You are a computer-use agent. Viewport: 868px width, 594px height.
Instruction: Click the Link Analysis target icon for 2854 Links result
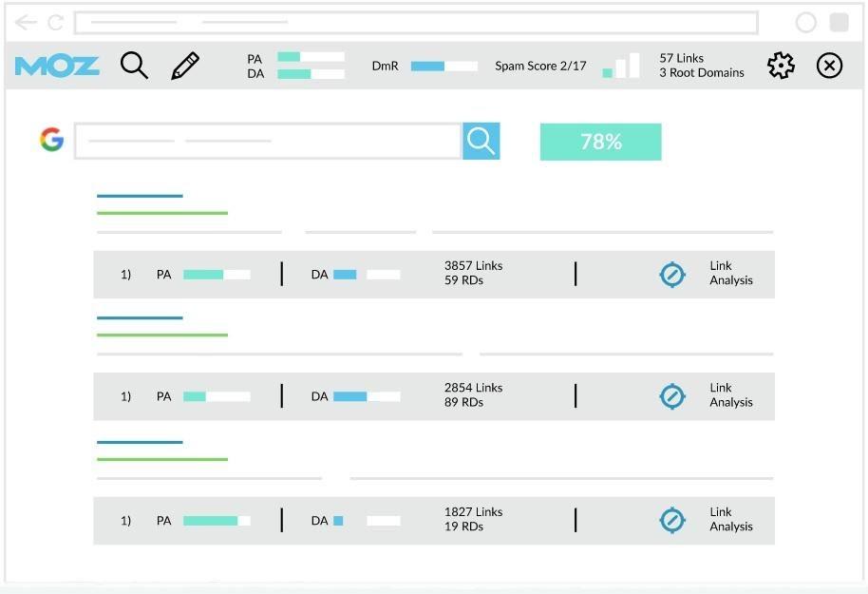(x=672, y=396)
